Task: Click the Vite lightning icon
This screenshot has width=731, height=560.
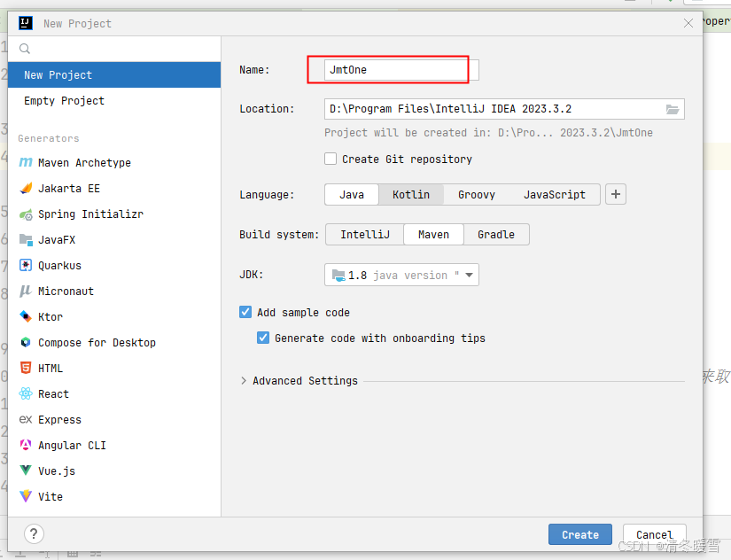Action: [x=26, y=495]
